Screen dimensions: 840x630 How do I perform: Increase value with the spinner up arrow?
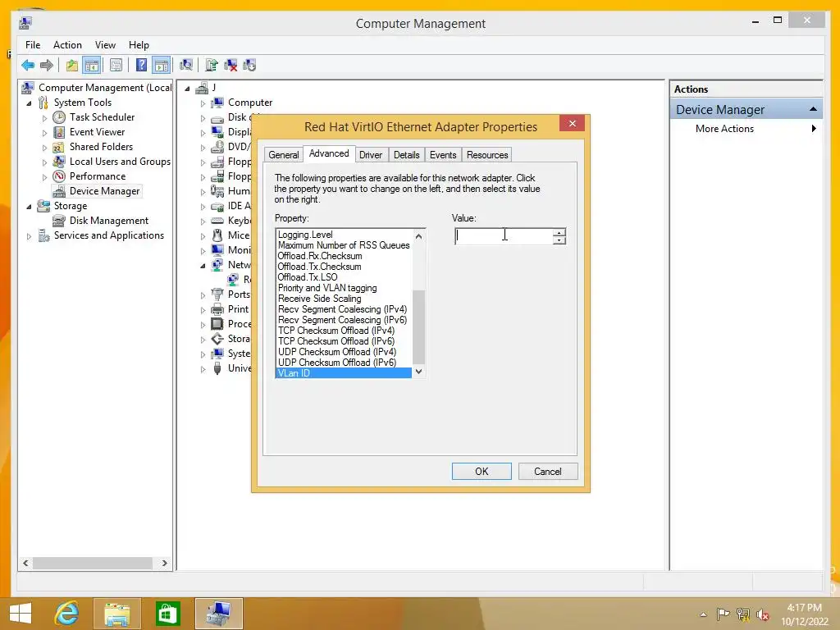tap(559, 232)
